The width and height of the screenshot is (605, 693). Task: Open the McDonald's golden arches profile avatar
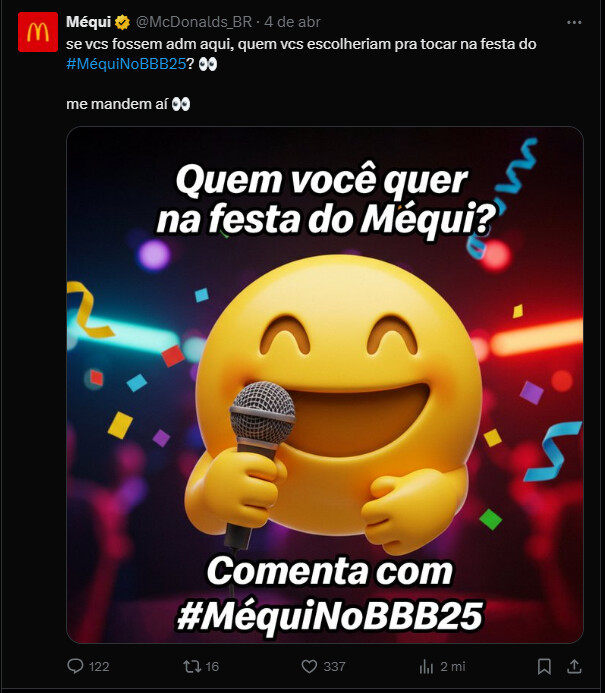38,32
